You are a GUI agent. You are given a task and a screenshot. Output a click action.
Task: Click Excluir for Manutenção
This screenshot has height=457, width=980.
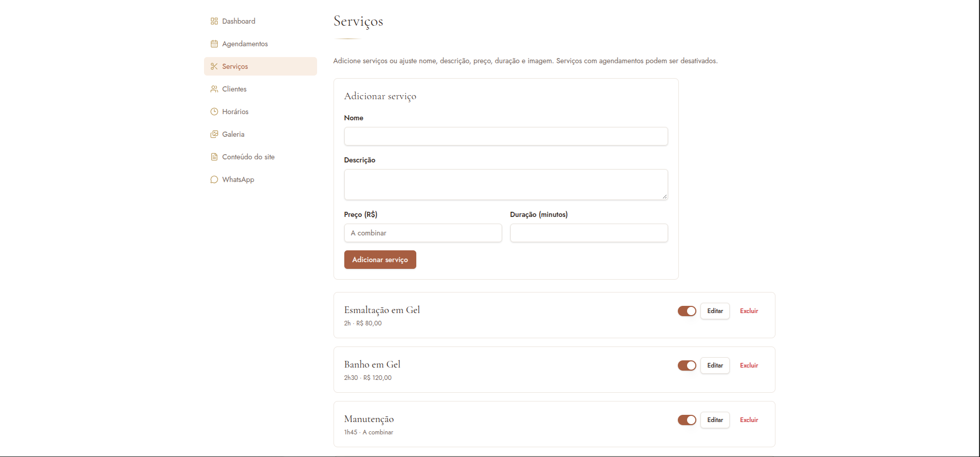749,420
